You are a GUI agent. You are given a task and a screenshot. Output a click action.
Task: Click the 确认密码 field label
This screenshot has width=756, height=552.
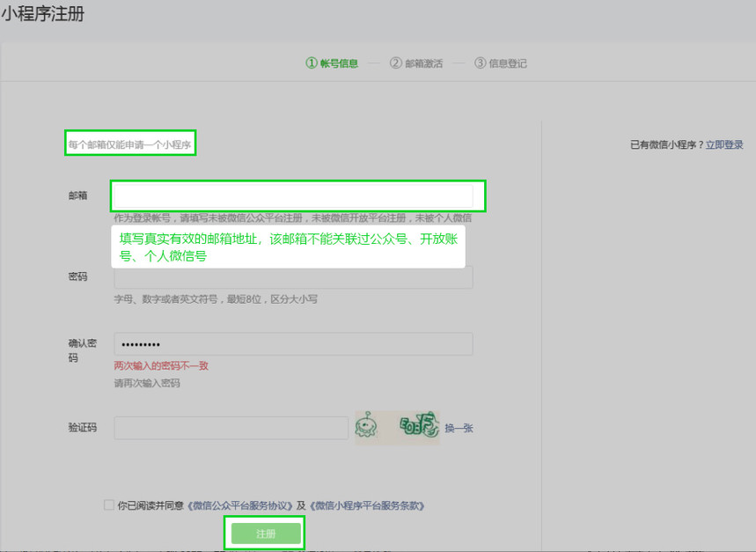[83, 350]
